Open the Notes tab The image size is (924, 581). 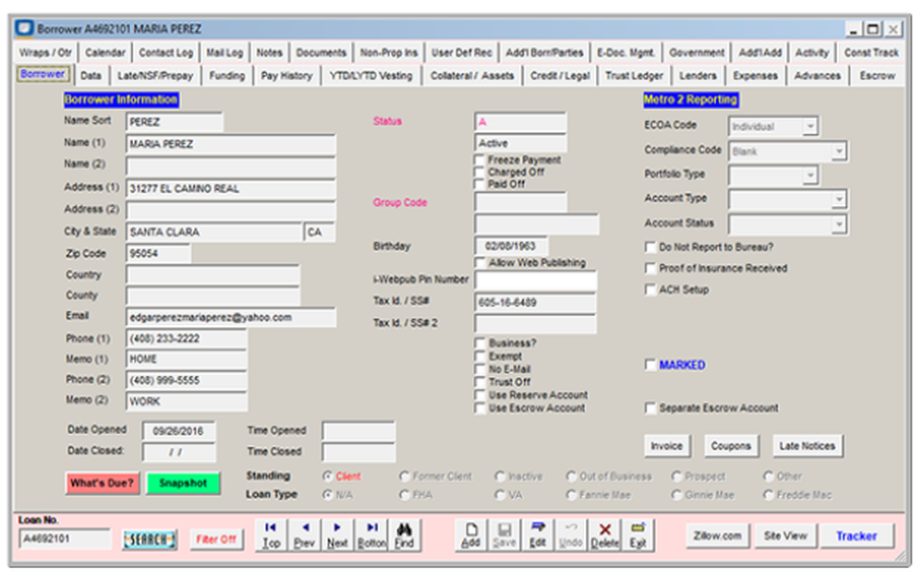coord(269,53)
